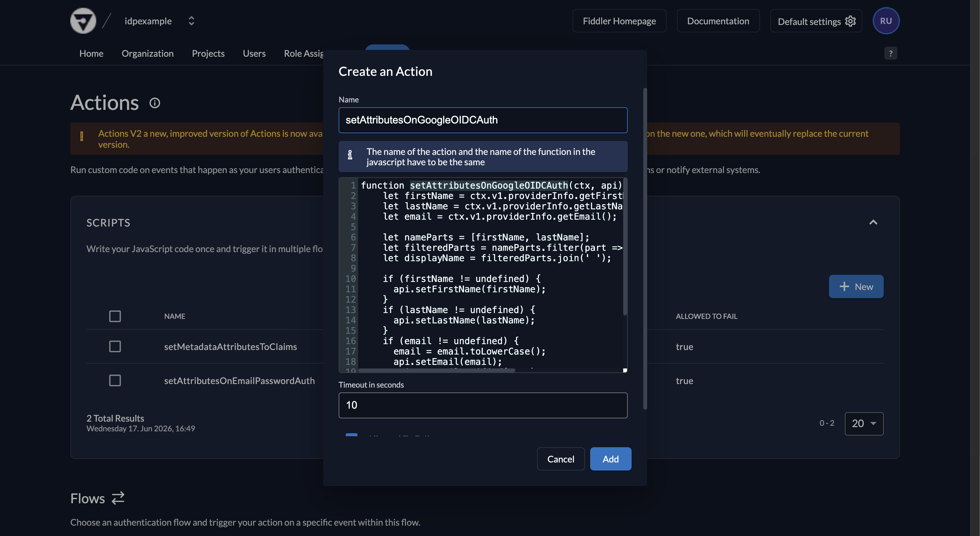Click the Default settings gear icon
980x536 pixels.
tap(850, 21)
